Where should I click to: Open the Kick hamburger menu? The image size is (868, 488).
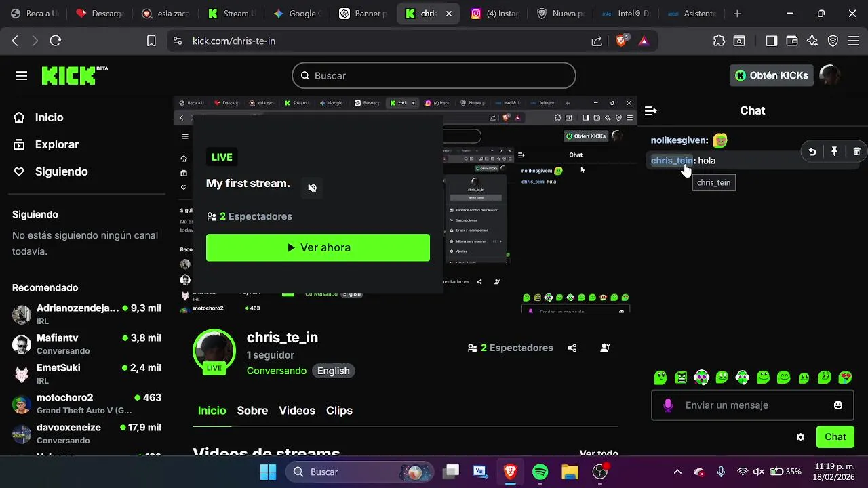[x=22, y=75]
